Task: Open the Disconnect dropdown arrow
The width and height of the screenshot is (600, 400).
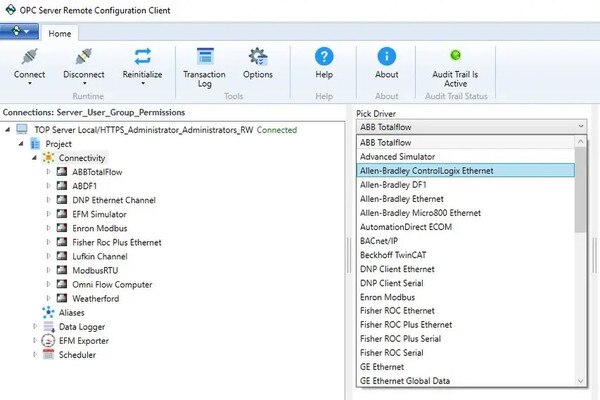Action: (x=84, y=83)
